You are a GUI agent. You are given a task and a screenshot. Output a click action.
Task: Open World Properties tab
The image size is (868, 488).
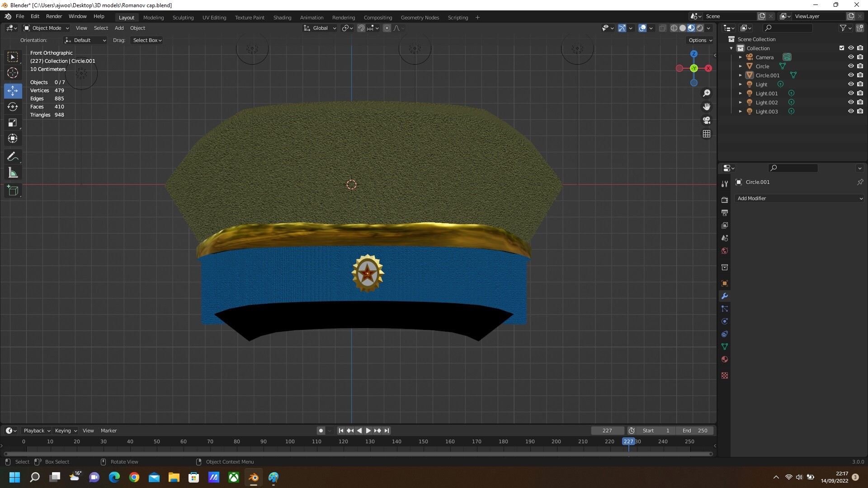coord(725,251)
